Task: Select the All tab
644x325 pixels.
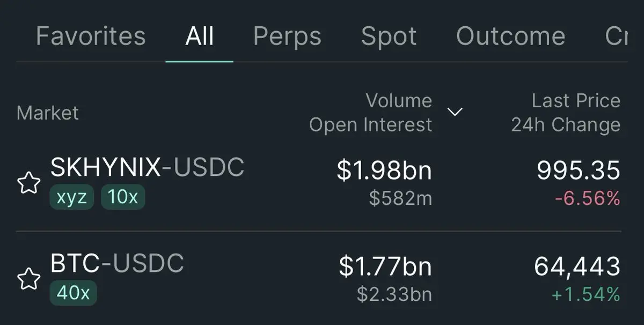Action: click(200, 36)
